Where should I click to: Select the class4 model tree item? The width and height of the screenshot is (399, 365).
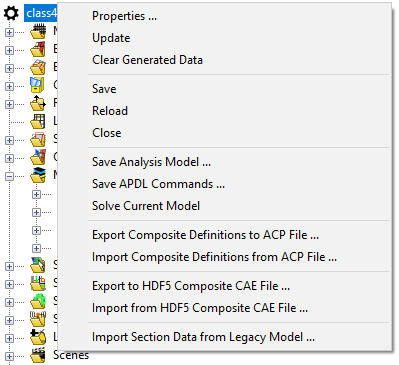point(41,13)
